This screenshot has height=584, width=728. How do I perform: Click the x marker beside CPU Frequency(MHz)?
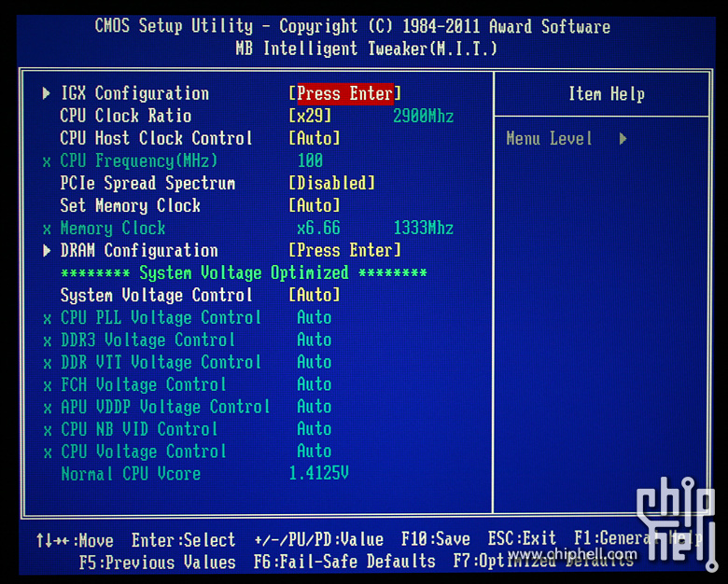pos(47,162)
